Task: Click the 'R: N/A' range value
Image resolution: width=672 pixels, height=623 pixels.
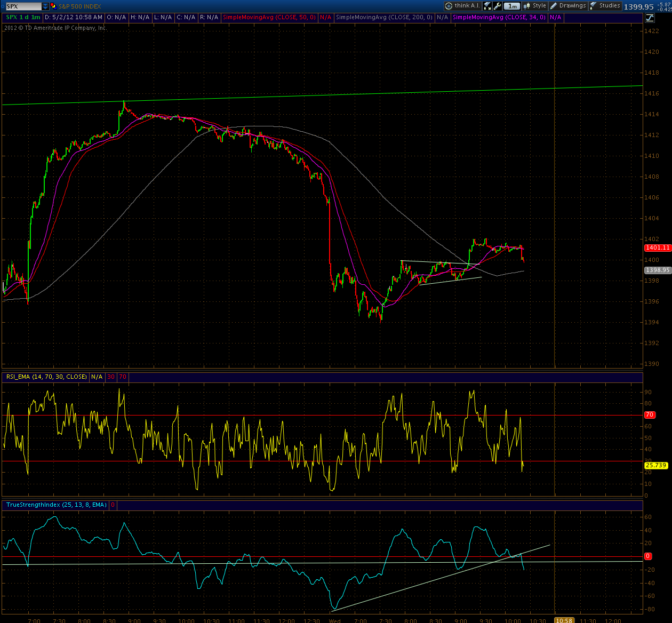Action: point(209,18)
